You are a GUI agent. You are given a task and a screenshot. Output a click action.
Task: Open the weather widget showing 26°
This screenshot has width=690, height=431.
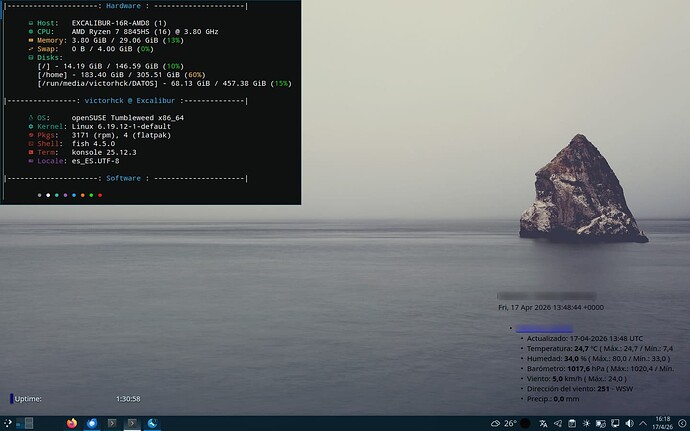pyautogui.click(x=504, y=424)
